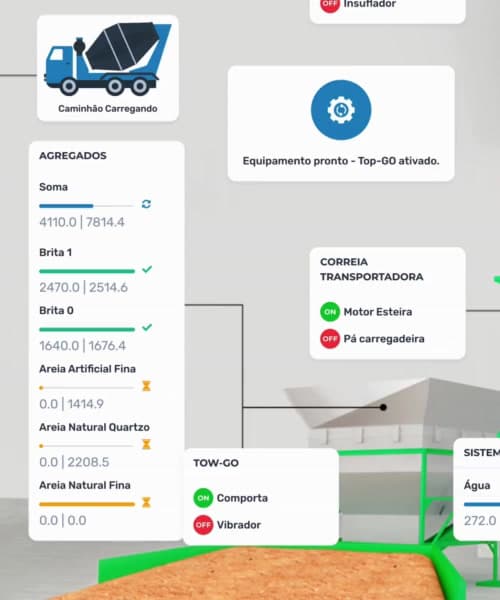The width and height of the screenshot is (500, 600).
Task: Click the Pá carregadeira label
Action: point(384,339)
